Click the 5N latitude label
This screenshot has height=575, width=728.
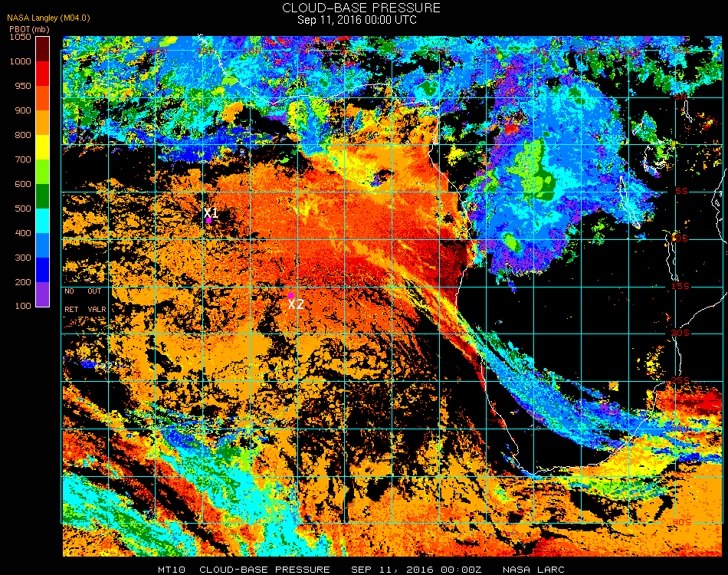pyautogui.click(x=680, y=97)
